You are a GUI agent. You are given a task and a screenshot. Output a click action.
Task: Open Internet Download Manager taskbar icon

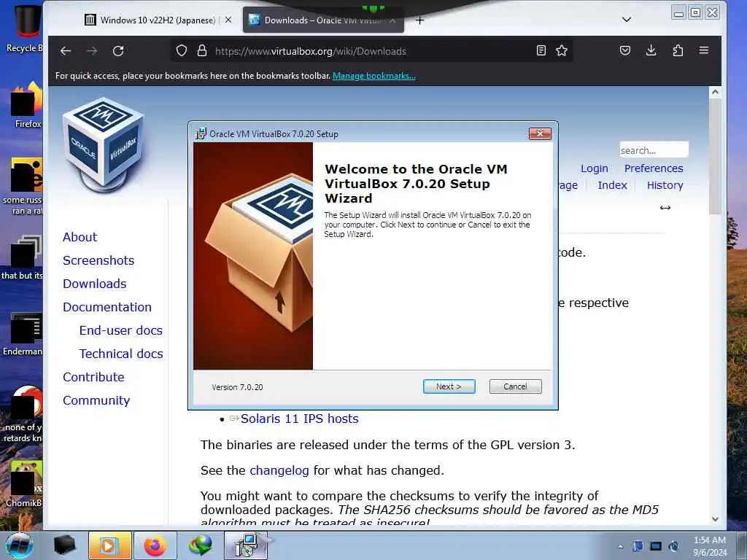[x=200, y=545]
